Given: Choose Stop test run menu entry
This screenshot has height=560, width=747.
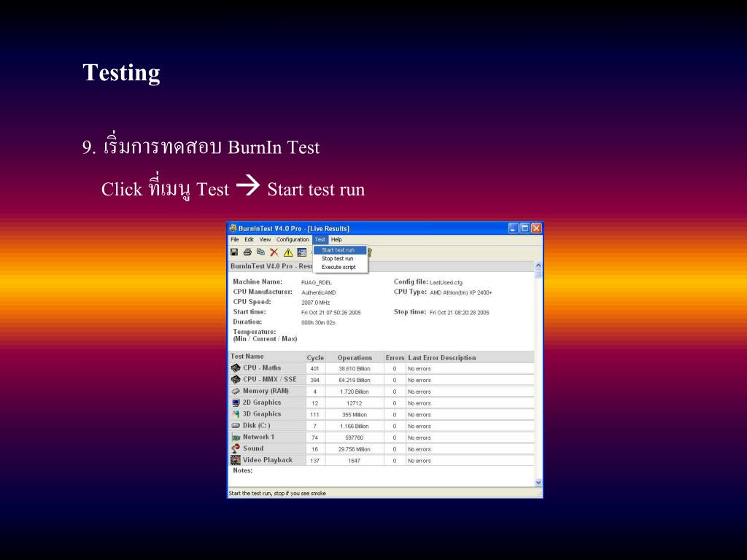Looking at the screenshot, I should (x=338, y=259).
